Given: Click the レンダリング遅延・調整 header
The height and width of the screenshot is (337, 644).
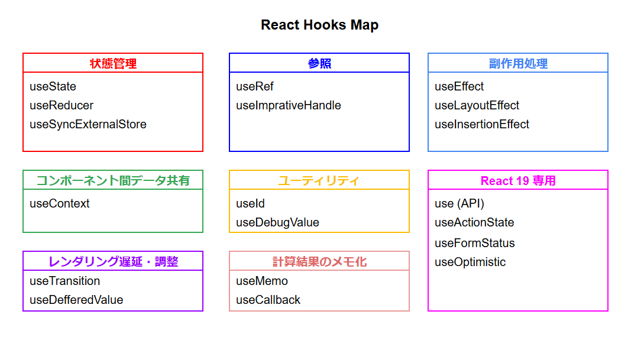Looking at the screenshot, I should (x=113, y=261).
